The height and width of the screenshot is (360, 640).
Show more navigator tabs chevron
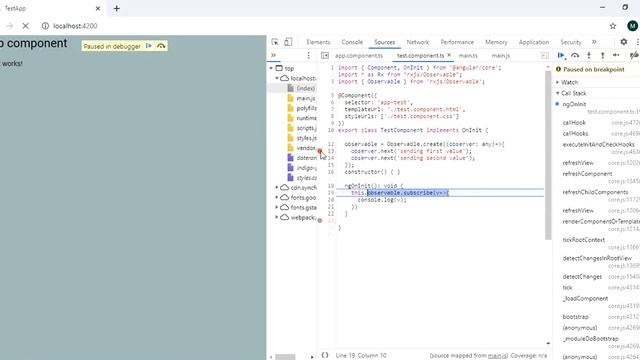coord(273,55)
